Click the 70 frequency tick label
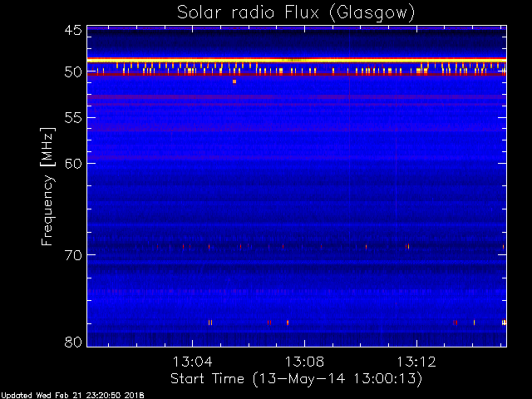This screenshot has width=532, height=399. tap(73, 255)
